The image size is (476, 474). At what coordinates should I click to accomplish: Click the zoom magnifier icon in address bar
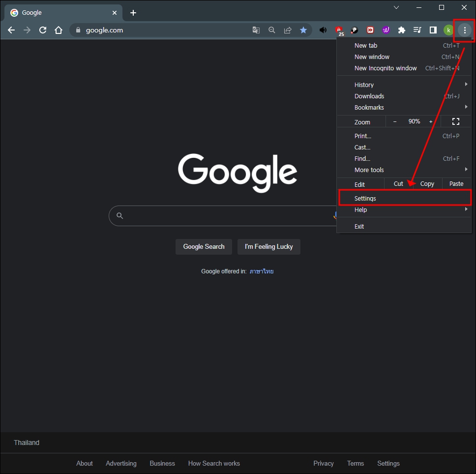click(x=272, y=30)
